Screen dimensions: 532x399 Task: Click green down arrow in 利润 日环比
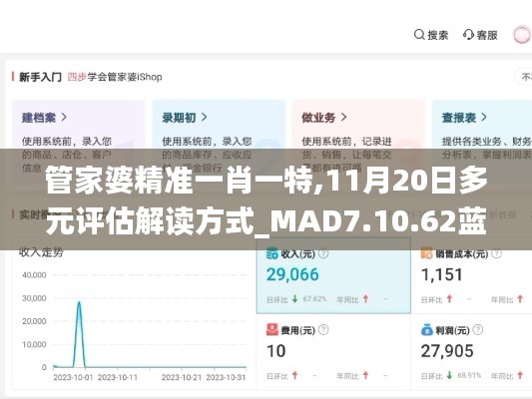click(x=449, y=375)
